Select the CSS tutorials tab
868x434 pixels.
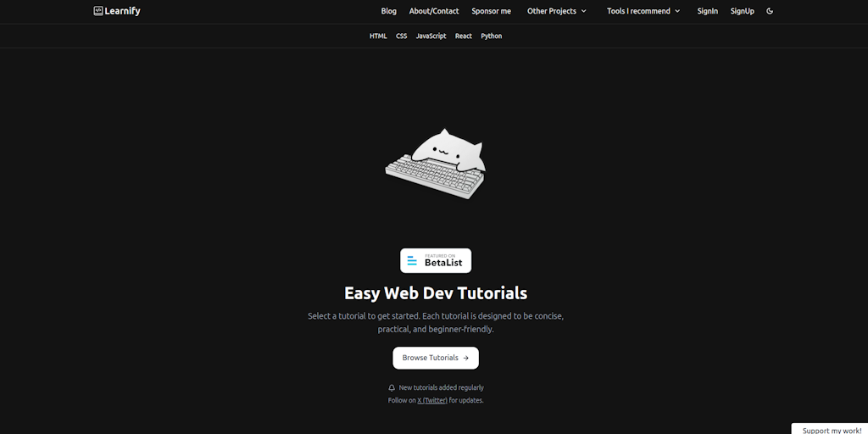(x=401, y=36)
